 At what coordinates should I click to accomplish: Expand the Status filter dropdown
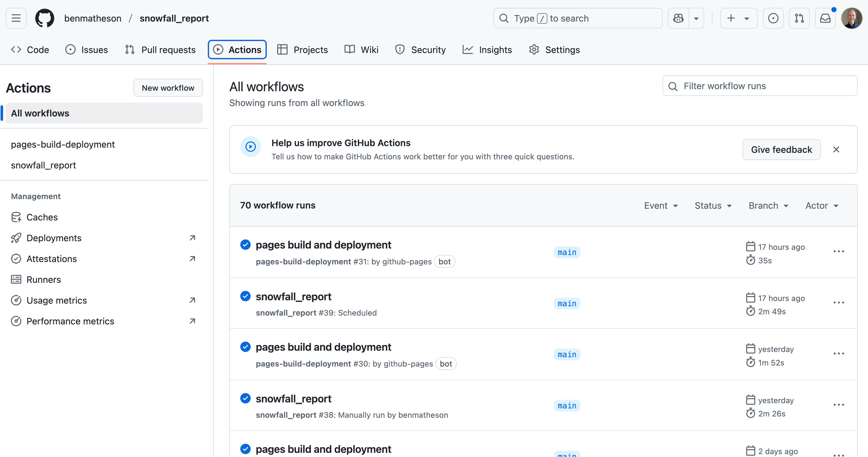(x=713, y=205)
